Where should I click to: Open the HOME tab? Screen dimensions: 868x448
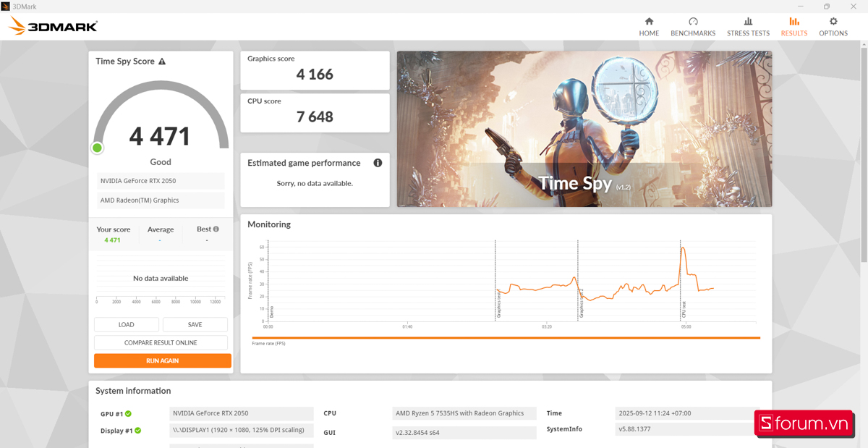pos(649,27)
